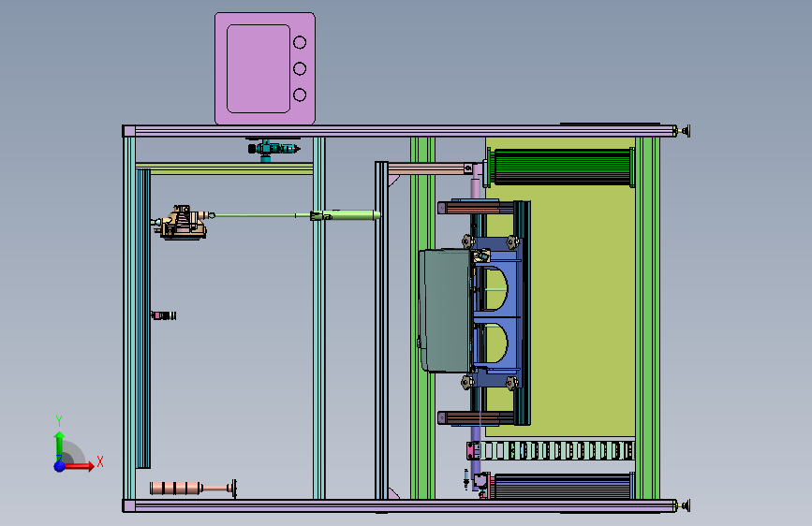The height and width of the screenshot is (526, 812).
Task: Select the tan motor assembly on the left
Action: [x=183, y=223]
